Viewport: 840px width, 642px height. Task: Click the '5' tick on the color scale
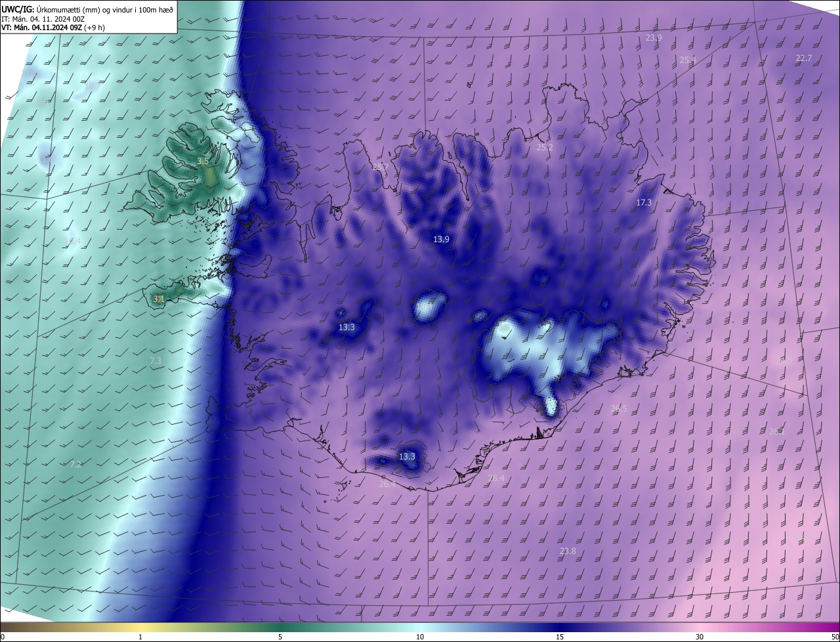[x=280, y=637]
